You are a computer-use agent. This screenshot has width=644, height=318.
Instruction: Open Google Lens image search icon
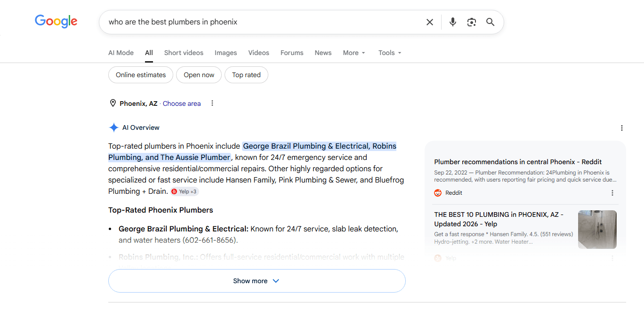[x=471, y=22]
